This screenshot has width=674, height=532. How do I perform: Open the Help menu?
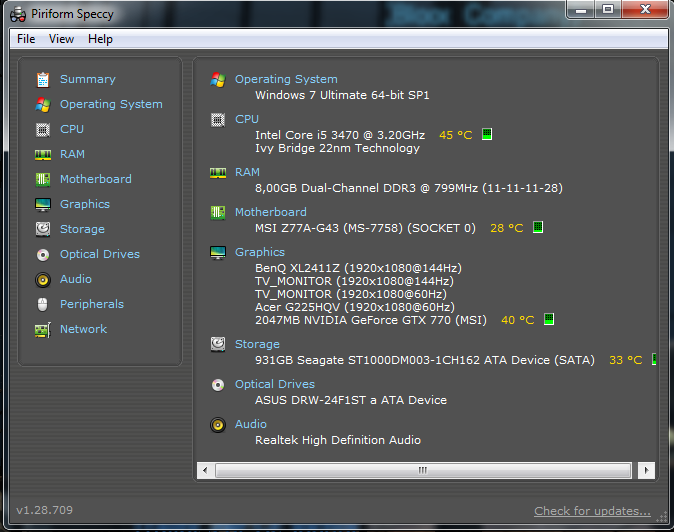pos(100,39)
